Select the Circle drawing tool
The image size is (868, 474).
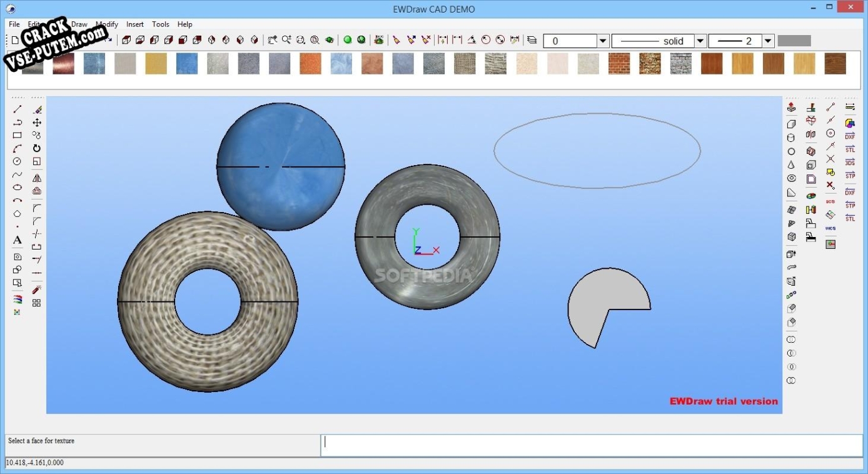[x=18, y=161]
